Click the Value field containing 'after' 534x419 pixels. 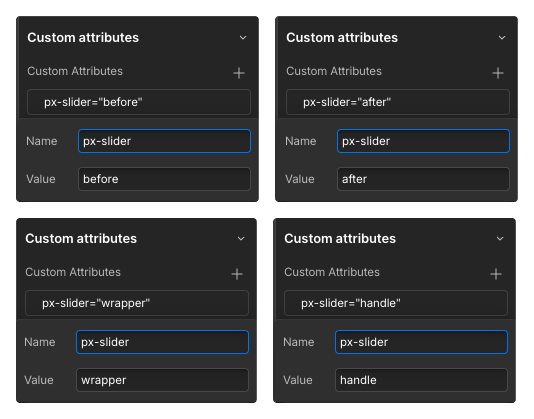click(x=423, y=179)
